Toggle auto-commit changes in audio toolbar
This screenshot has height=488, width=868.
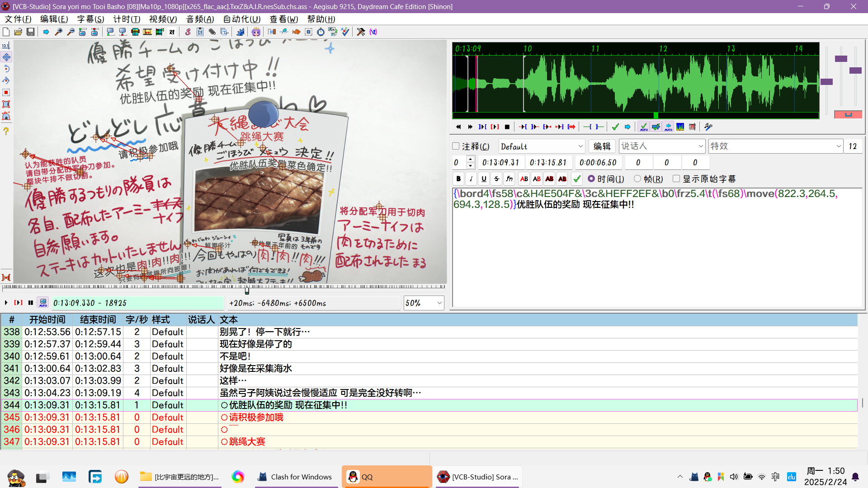(x=644, y=127)
